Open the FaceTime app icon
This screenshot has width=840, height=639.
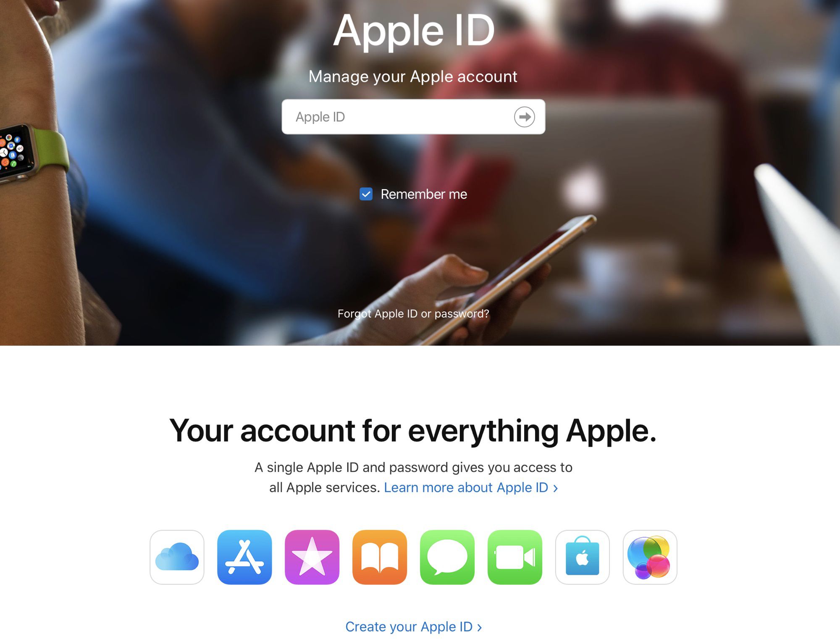point(514,556)
